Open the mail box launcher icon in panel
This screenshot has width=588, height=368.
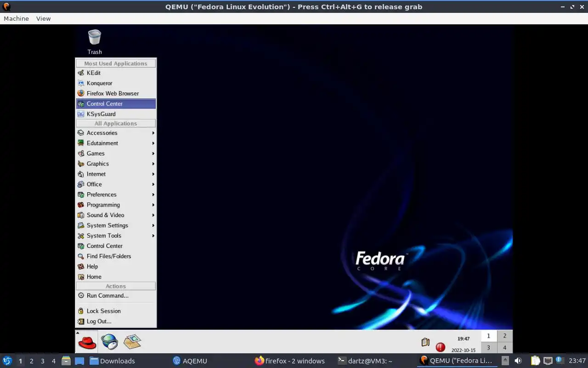pos(132,342)
